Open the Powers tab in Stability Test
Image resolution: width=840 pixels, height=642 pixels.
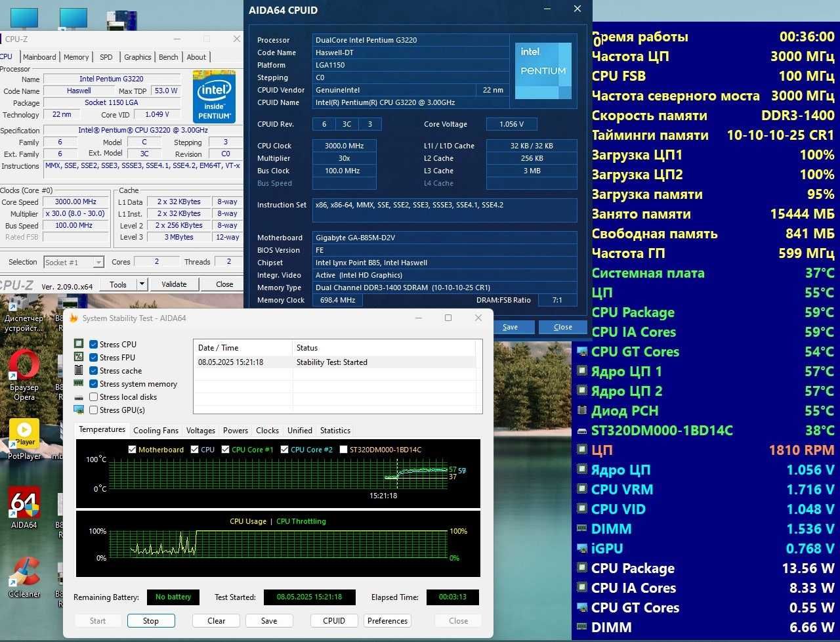(x=236, y=431)
